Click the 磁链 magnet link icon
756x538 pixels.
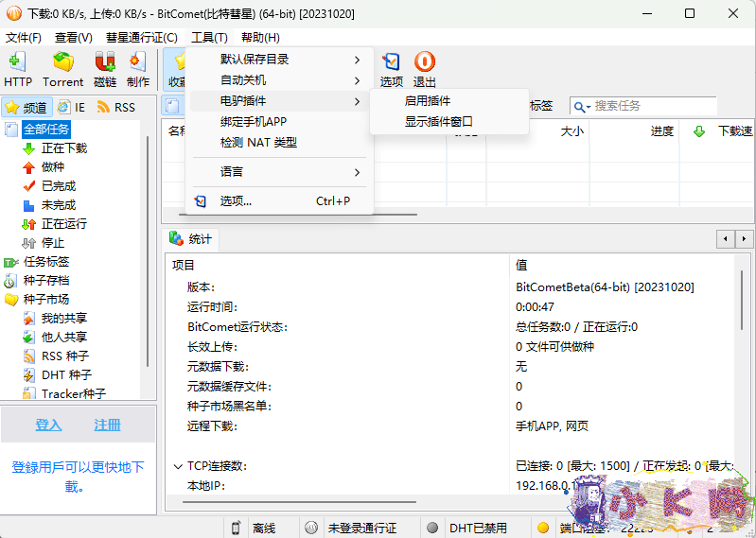click(105, 70)
